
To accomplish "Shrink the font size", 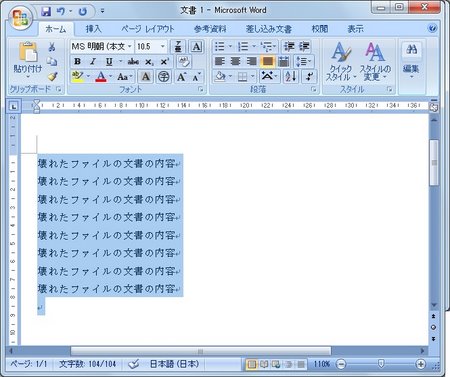I will coord(197,77).
